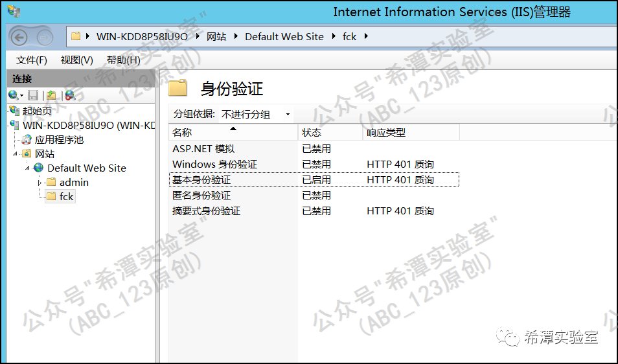Open the 文件(F) menu
The height and width of the screenshot is (364, 618).
point(32,60)
